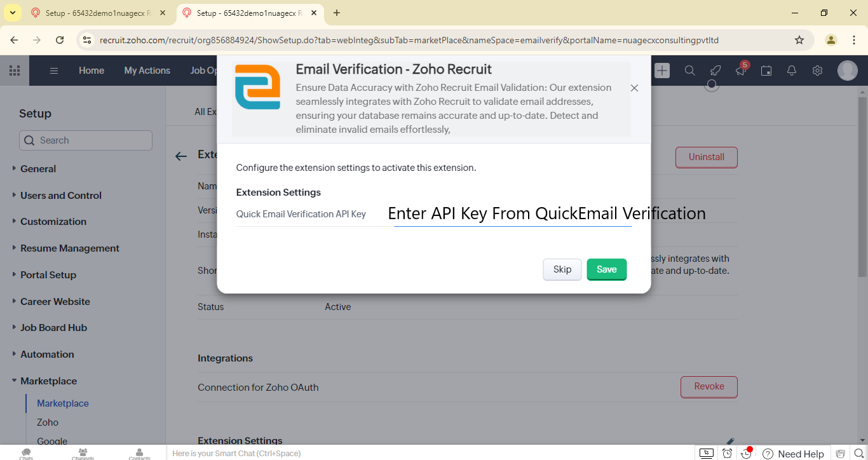The width and height of the screenshot is (868, 460).
Task: Click the screen share icon in bottom bar
Action: [x=707, y=453]
